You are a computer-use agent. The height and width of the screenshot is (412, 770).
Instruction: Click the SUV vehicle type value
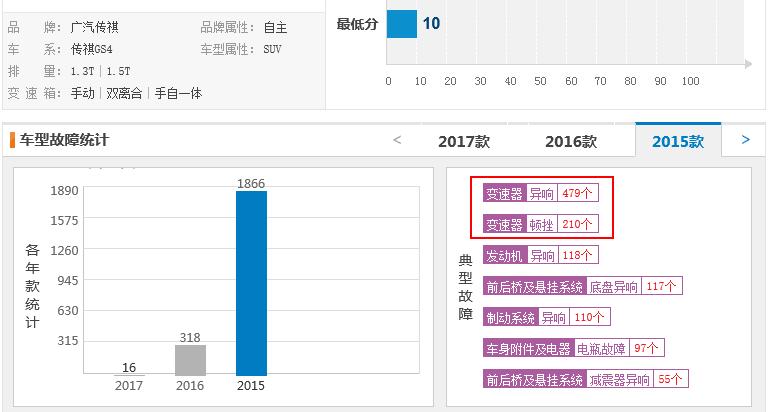click(x=272, y=49)
